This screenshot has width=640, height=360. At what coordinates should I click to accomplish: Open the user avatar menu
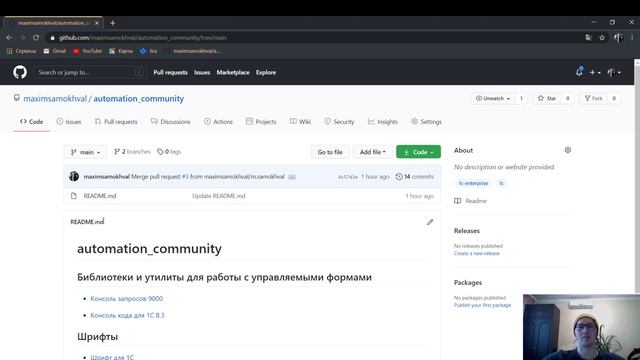click(x=613, y=72)
